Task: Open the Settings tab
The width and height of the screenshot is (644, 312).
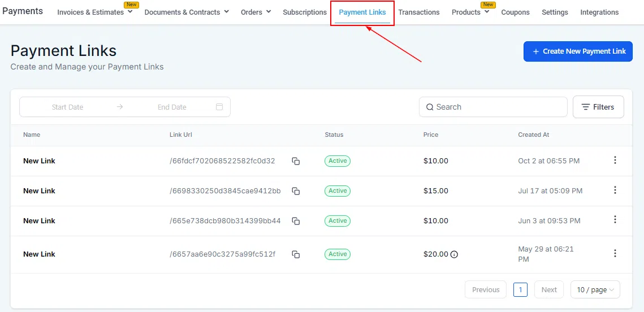Action: coord(555,12)
